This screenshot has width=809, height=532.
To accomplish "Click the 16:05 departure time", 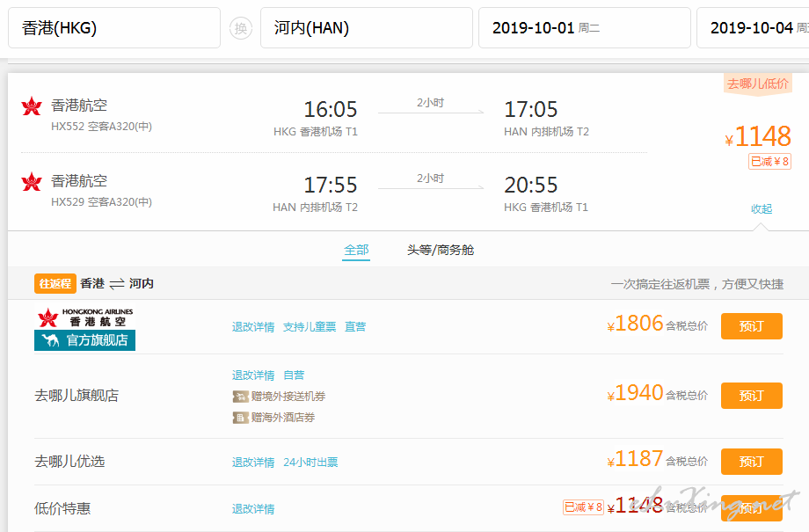I will pyautogui.click(x=331, y=109).
